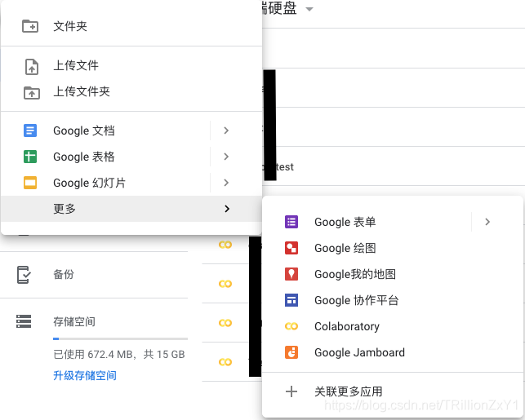
Task: Click the 存储空间 storage icon
Action: coord(24,321)
